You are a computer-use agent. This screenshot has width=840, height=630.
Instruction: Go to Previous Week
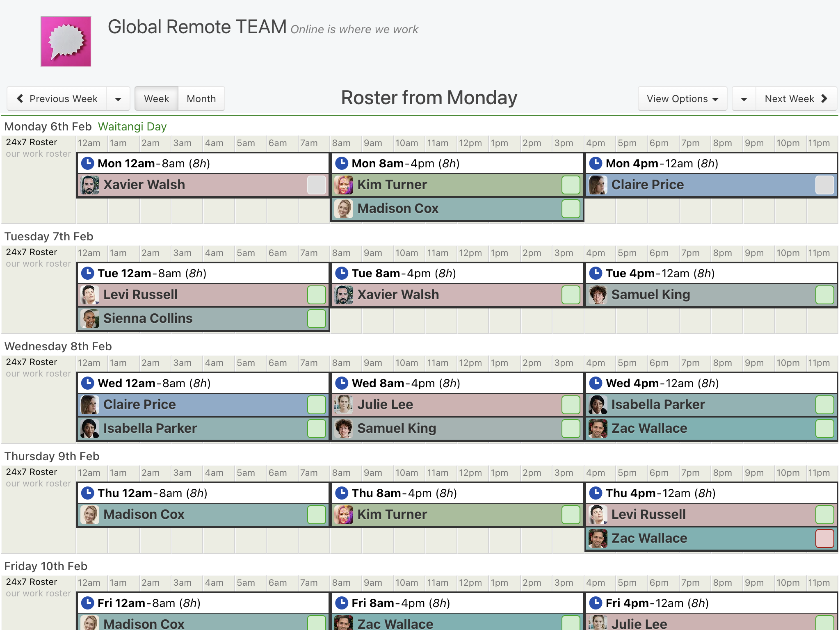(57, 99)
